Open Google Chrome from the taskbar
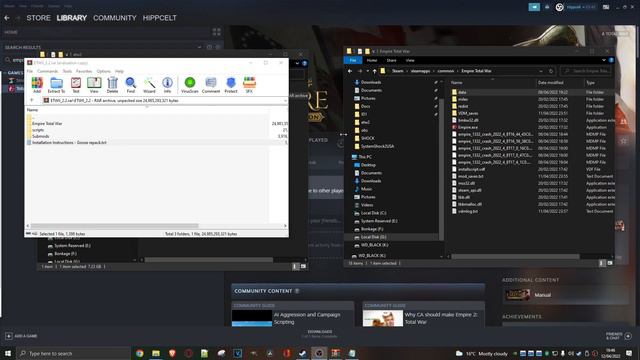The height and width of the screenshot is (360, 640). point(140,353)
